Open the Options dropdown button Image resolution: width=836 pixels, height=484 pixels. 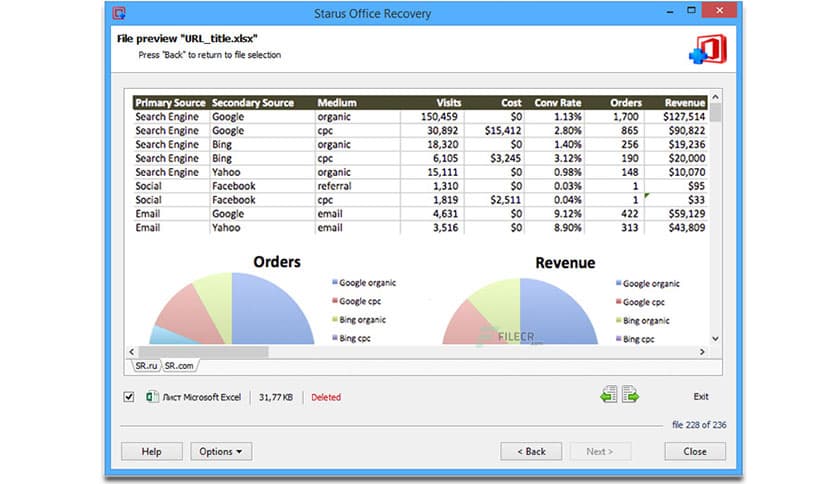(x=221, y=451)
